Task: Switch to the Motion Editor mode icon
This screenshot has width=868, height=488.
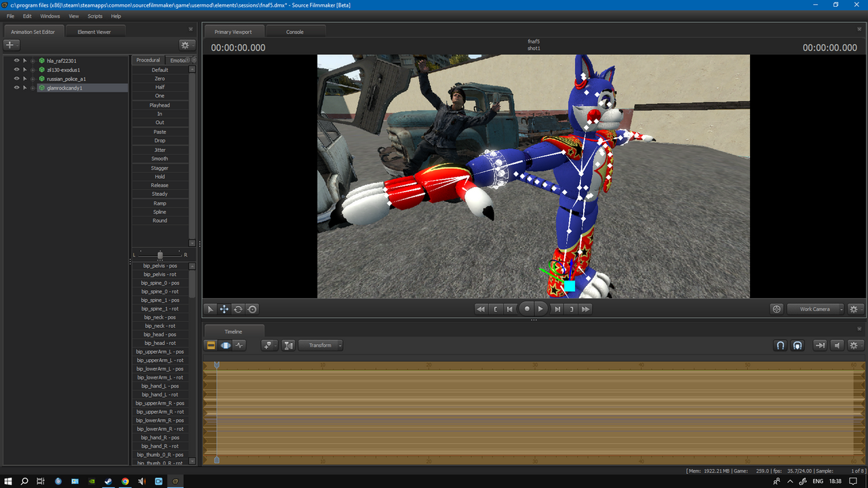Action: click(x=225, y=345)
